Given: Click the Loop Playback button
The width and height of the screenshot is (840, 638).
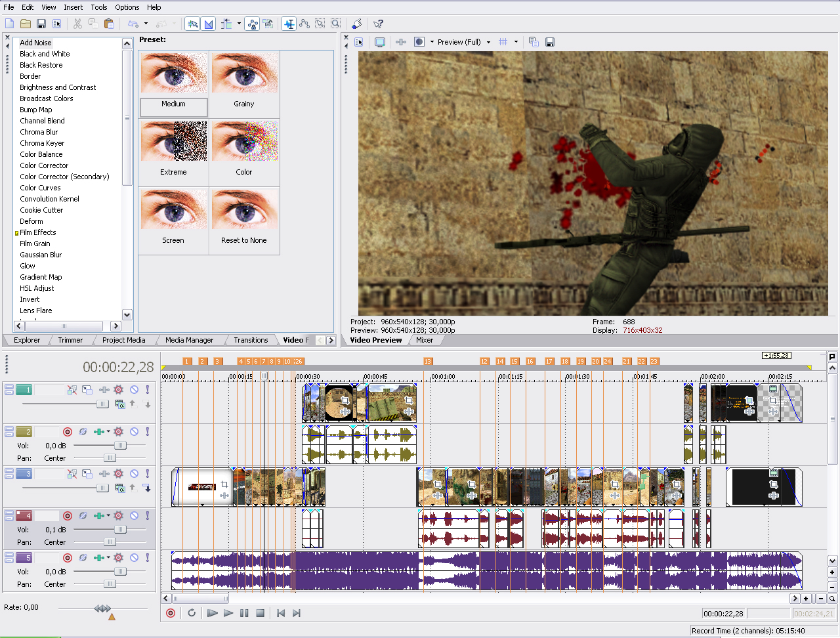Looking at the screenshot, I should pos(192,613).
